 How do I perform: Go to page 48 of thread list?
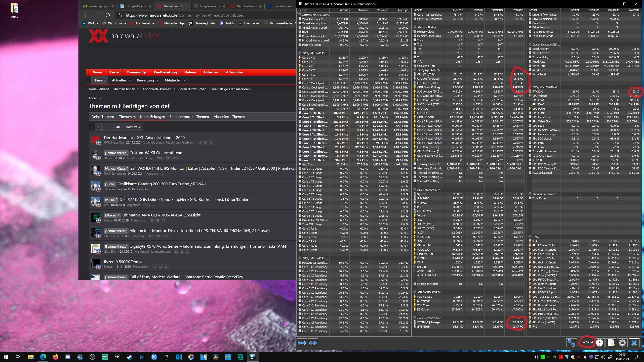point(118,127)
